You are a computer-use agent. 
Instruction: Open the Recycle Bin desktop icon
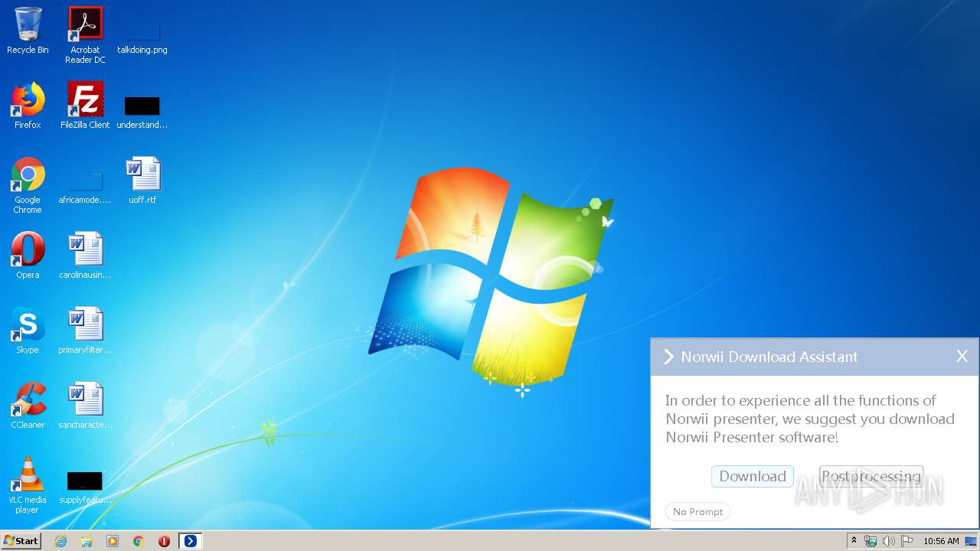[x=28, y=31]
